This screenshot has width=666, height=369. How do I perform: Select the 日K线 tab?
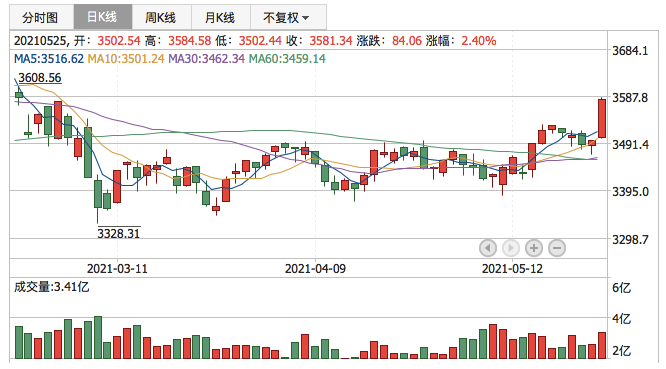point(103,17)
